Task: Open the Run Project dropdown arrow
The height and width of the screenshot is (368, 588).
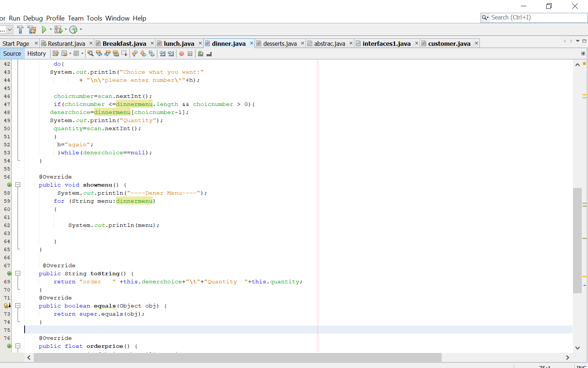Action: (51, 30)
